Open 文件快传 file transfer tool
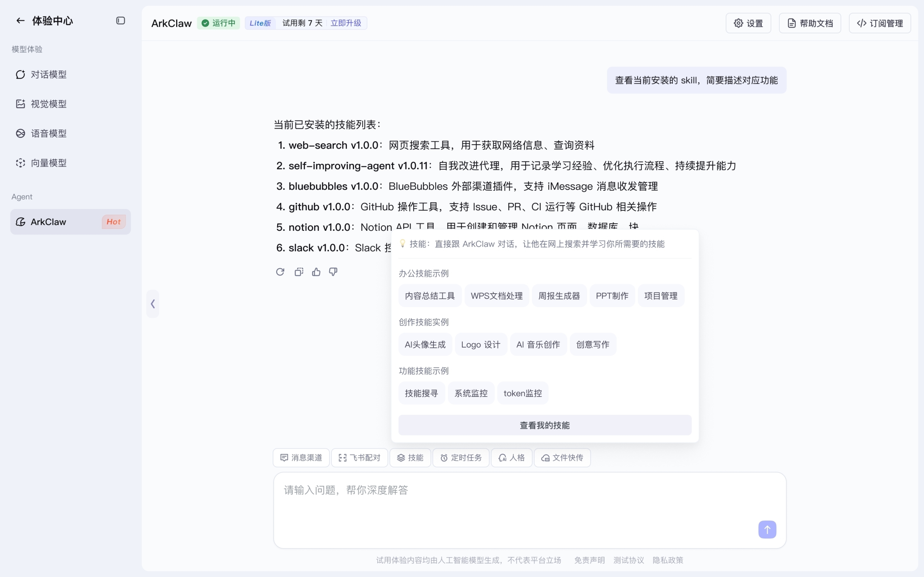Image resolution: width=924 pixels, height=577 pixels. click(562, 458)
